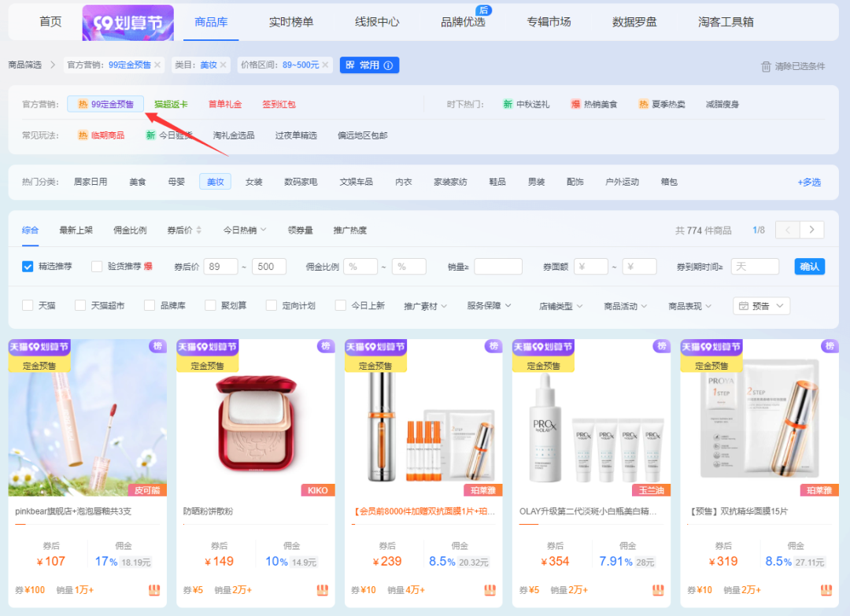Open the KIKO powder compact thumbnail
Viewport: 850px width, 616px height.
(x=256, y=418)
